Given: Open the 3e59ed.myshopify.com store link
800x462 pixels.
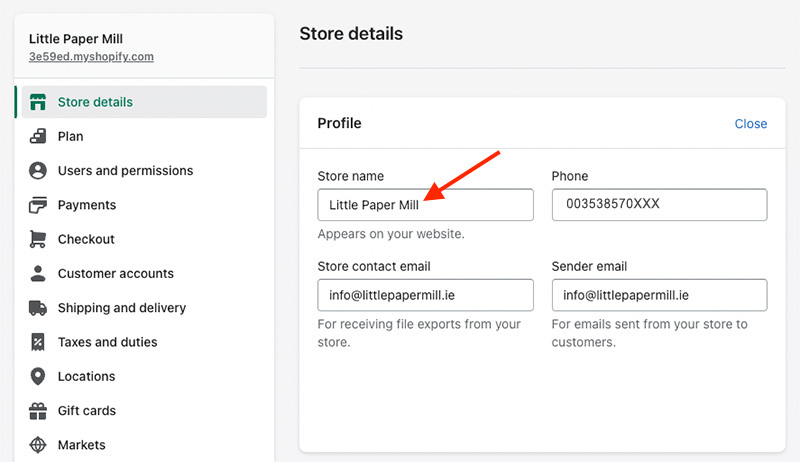Looking at the screenshot, I should coord(91,57).
